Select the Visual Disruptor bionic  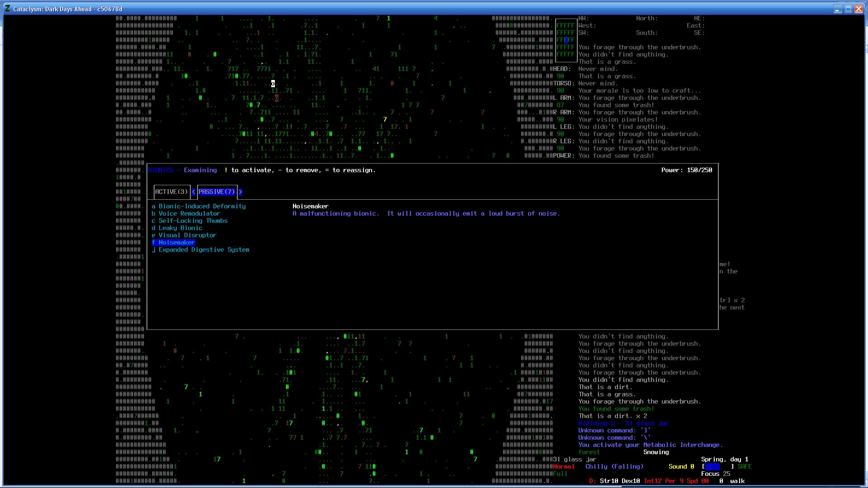tap(187, 235)
